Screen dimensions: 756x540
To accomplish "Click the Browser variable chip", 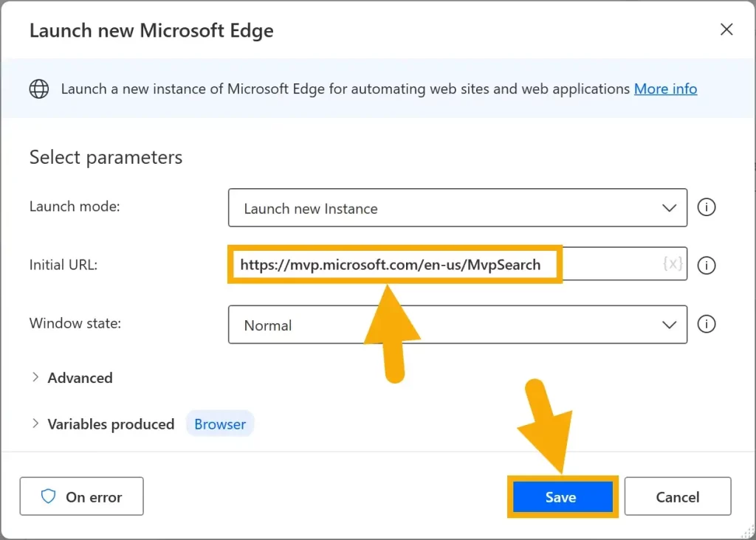I will point(220,424).
